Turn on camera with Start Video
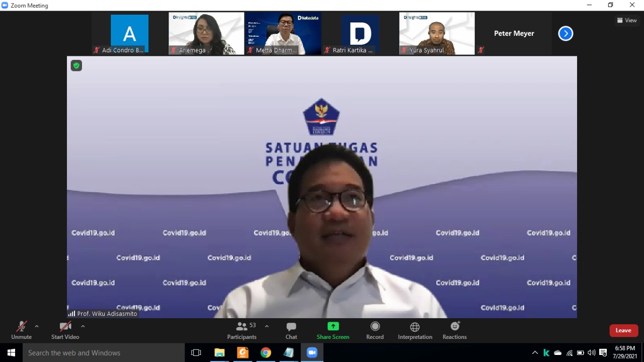Screen dimensions: 644x362 [65, 330]
